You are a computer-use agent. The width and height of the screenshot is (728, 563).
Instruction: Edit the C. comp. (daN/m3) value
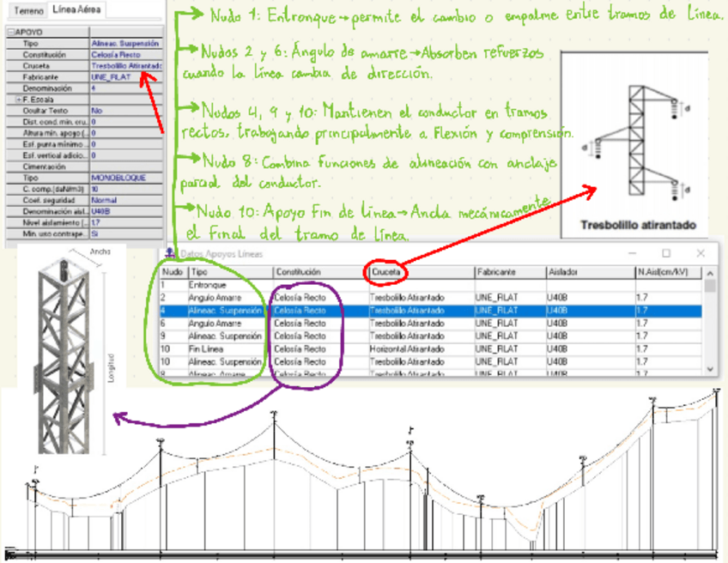point(126,189)
